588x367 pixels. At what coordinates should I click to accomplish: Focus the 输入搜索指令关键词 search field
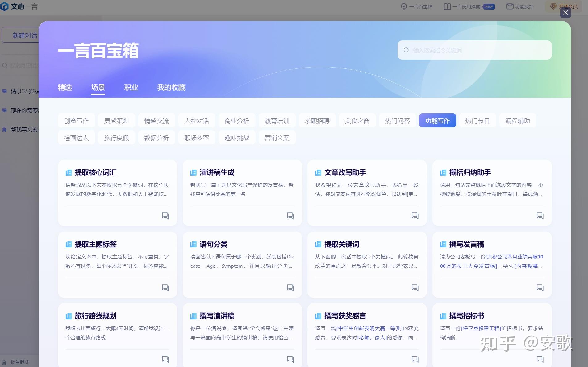coord(474,50)
